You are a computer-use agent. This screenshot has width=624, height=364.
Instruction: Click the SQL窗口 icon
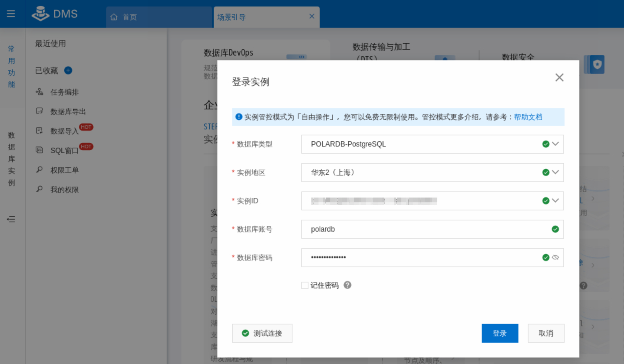(39, 150)
